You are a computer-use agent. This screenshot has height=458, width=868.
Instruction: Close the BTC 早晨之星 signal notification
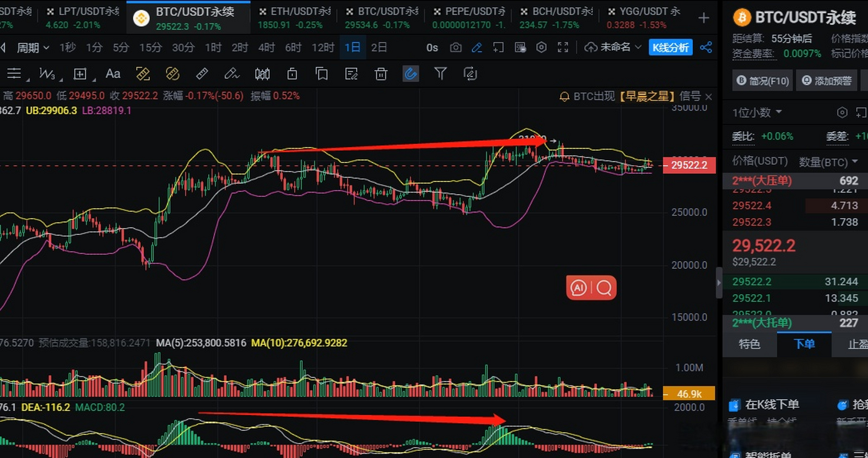[x=709, y=97]
